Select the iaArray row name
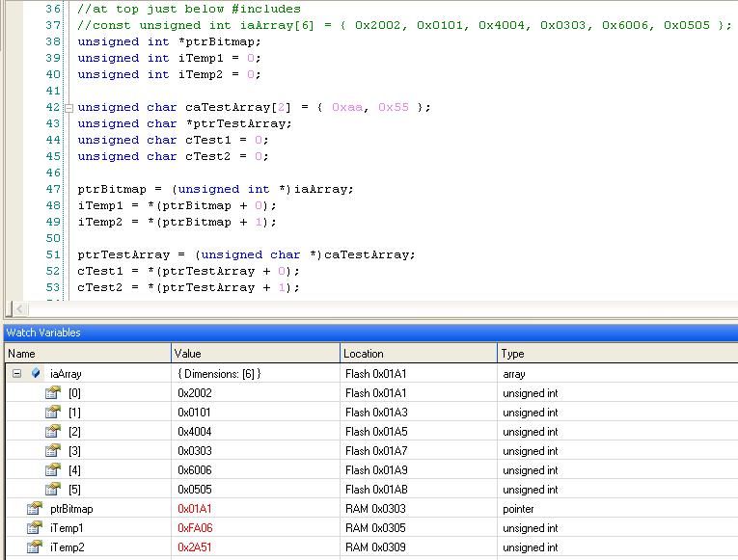738x560 pixels. pos(66,374)
